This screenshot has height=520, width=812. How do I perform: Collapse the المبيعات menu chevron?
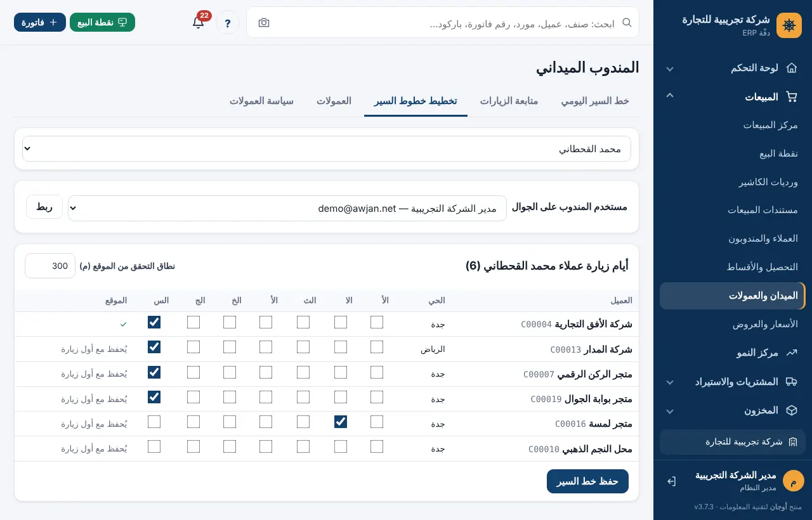(x=670, y=96)
